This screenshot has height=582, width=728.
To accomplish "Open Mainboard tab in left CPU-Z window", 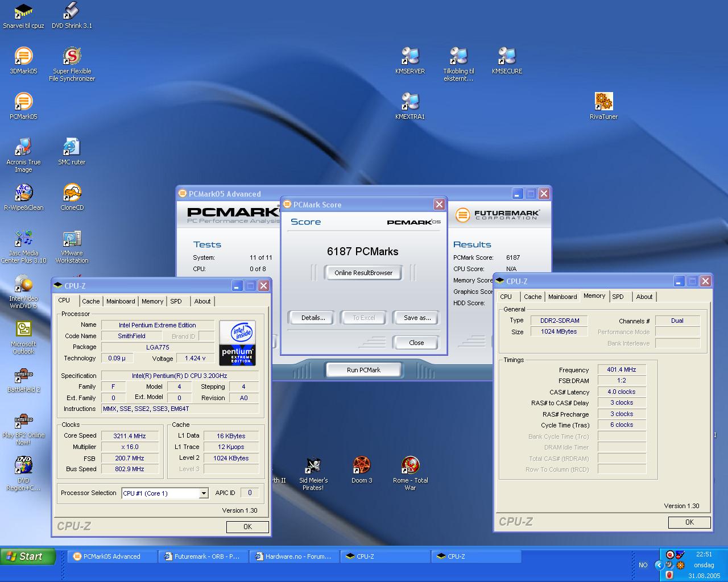I will click(x=121, y=301).
